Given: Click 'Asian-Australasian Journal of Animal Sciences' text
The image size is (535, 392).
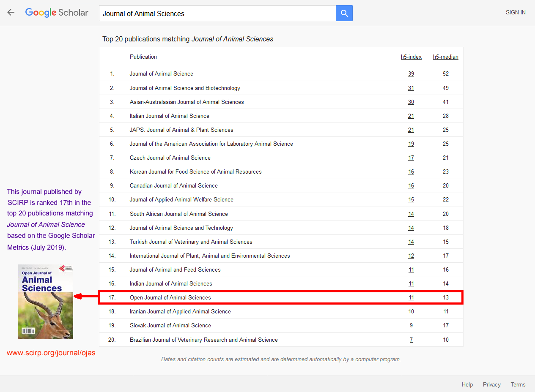Looking at the screenshot, I should click(x=187, y=102).
